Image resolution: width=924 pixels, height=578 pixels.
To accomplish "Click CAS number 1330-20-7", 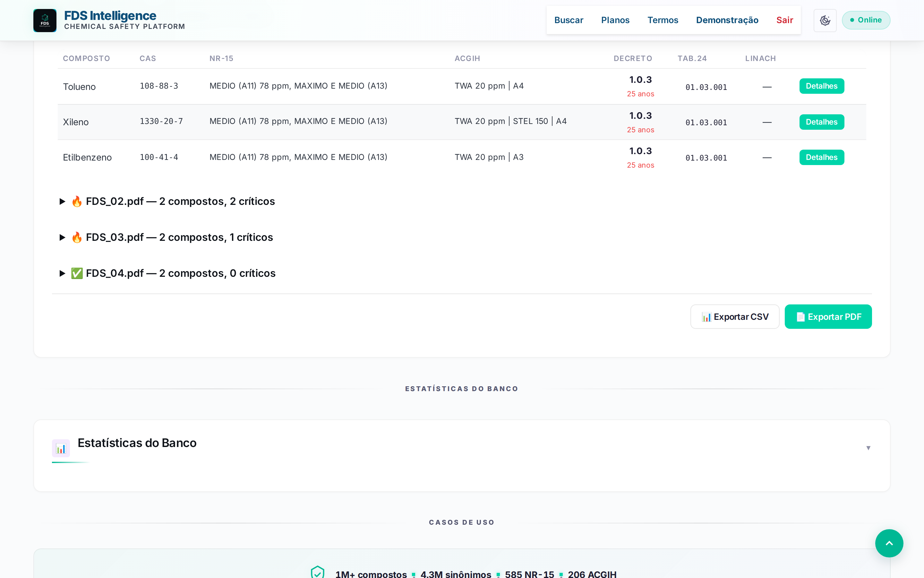I will click(161, 121).
